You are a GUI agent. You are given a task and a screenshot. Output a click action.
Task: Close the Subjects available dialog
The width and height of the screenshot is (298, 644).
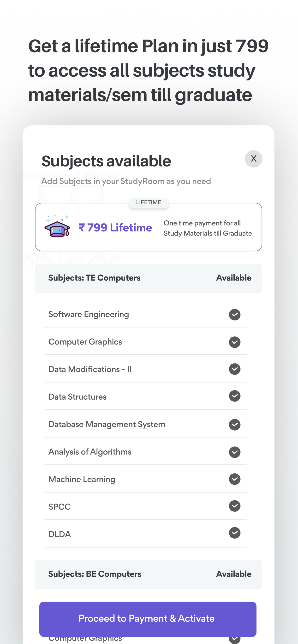pos(253,159)
